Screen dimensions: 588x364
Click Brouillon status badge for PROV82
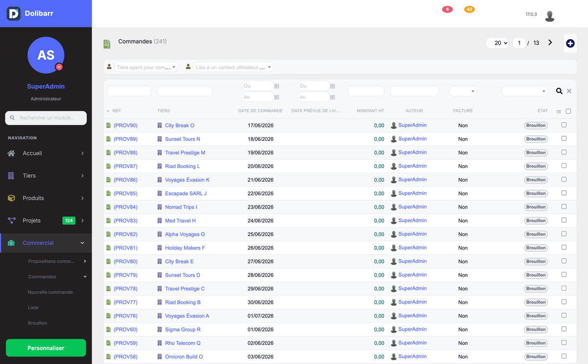[x=536, y=234]
